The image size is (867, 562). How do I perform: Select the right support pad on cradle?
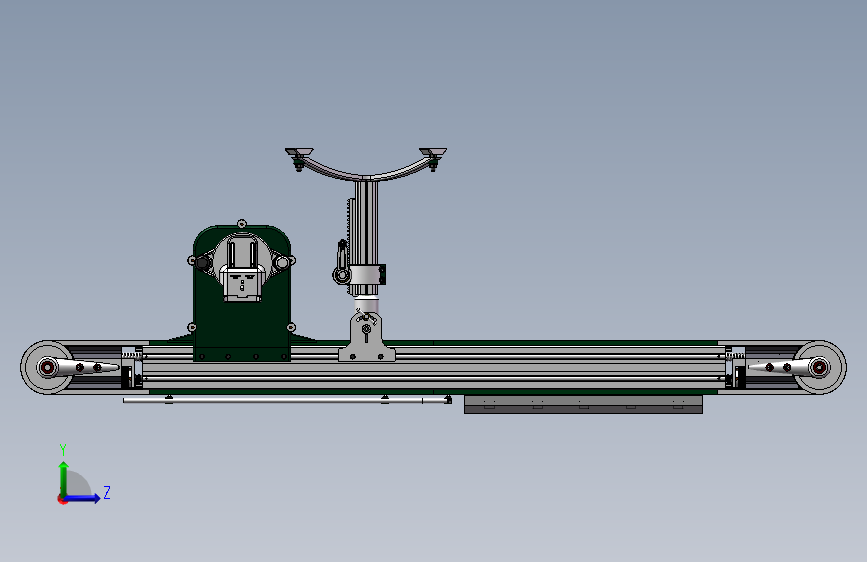[x=433, y=152]
